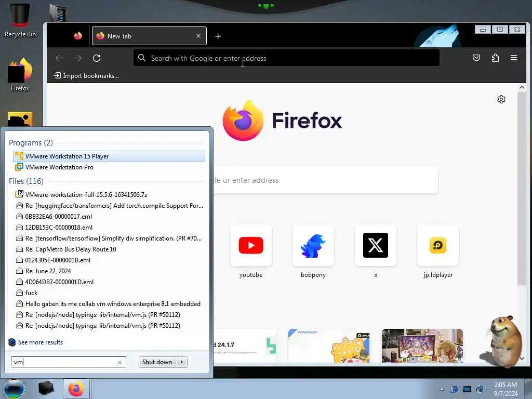Screen dimensions: 532x399
Task: Launch VMware Workstation 15 Player
Action: [x=109, y=156]
